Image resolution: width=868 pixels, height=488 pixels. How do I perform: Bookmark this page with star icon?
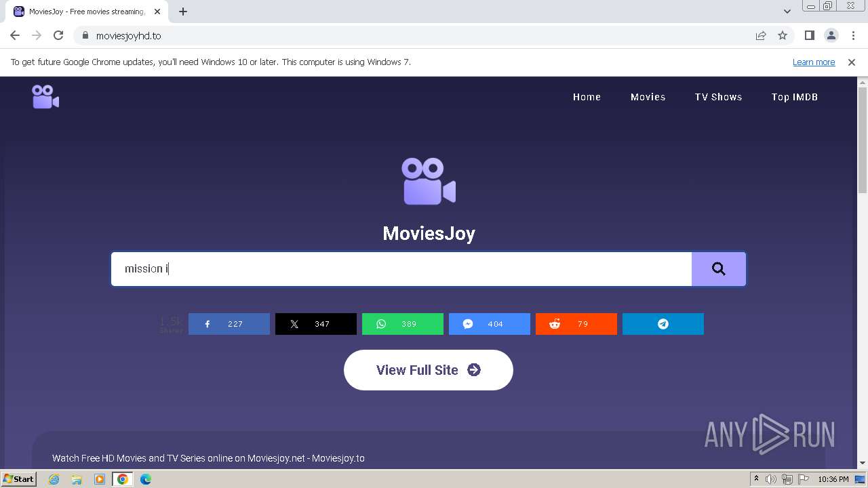pyautogui.click(x=783, y=35)
